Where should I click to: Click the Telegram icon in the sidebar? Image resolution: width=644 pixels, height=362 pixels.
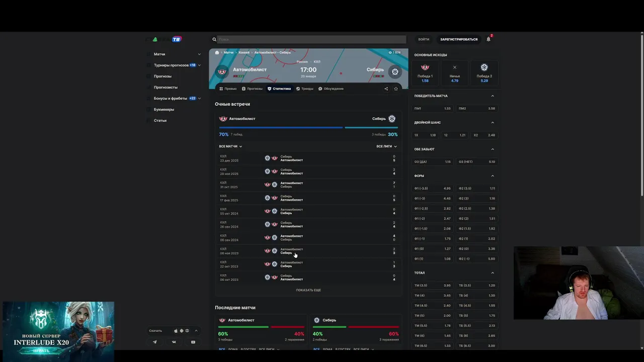154,342
